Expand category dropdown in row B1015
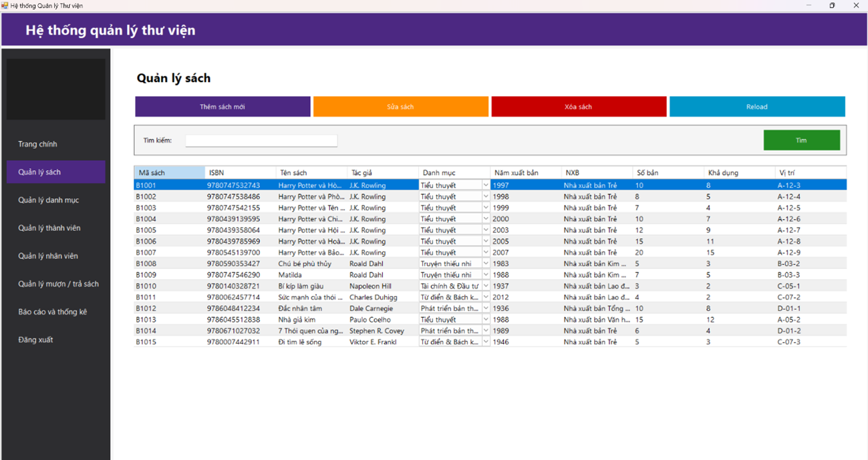 point(486,342)
